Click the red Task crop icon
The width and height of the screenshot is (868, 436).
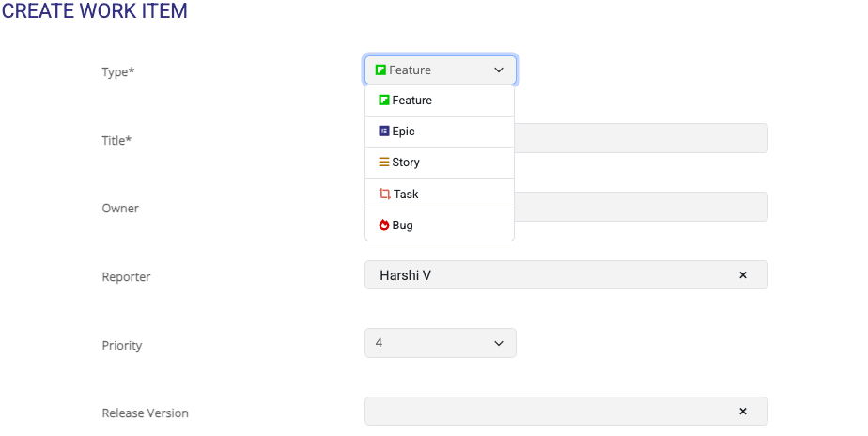(x=383, y=195)
